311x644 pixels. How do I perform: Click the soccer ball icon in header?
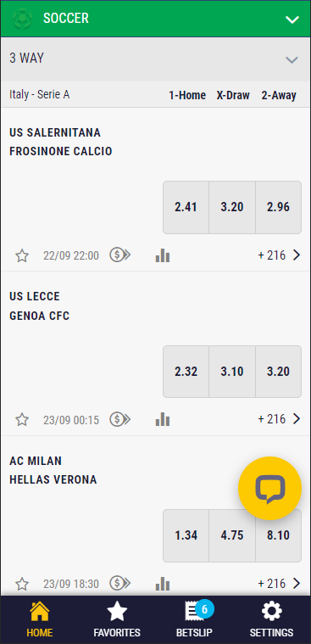coord(22,19)
